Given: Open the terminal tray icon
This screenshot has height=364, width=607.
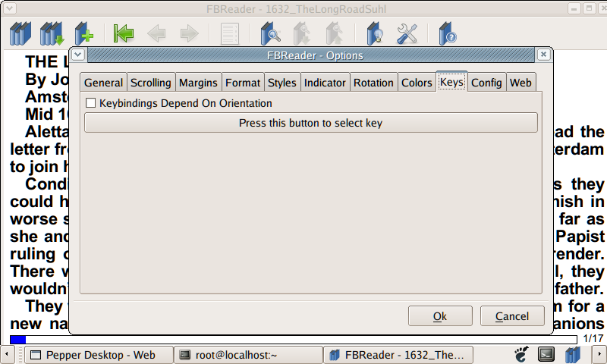Looking at the screenshot, I should [546, 354].
